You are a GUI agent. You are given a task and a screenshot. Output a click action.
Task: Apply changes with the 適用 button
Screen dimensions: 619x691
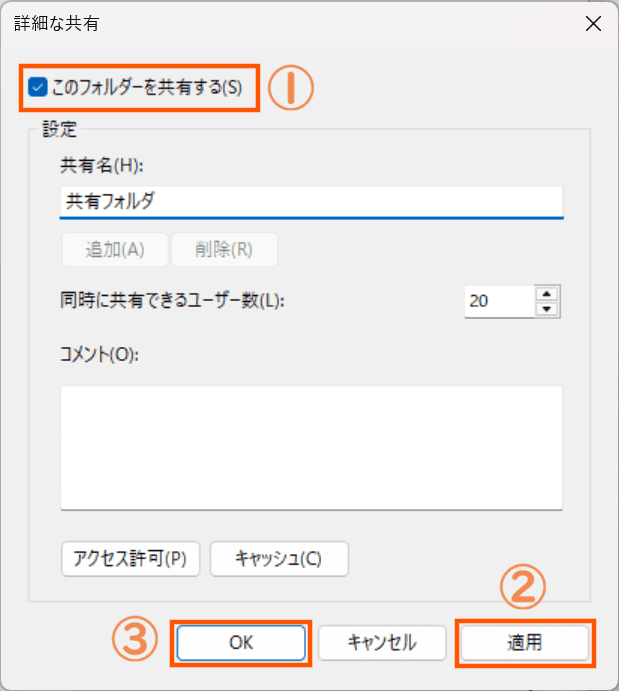tap(526, 642)
